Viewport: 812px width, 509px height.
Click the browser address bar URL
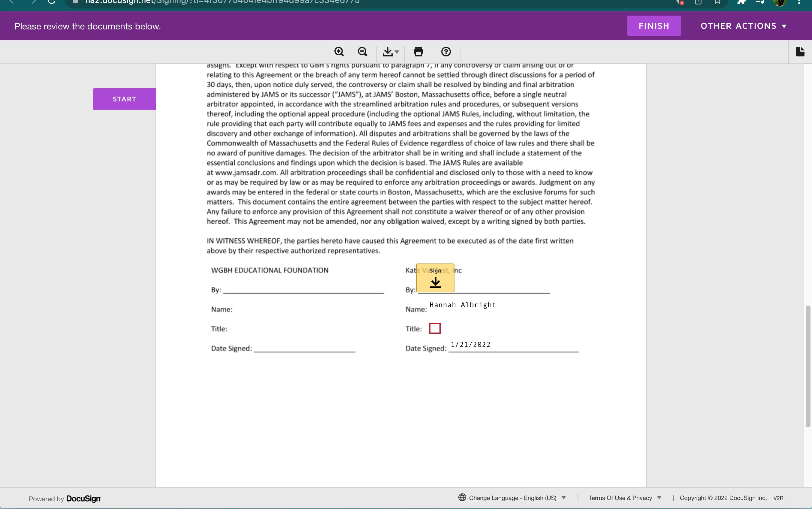[222, 2]
